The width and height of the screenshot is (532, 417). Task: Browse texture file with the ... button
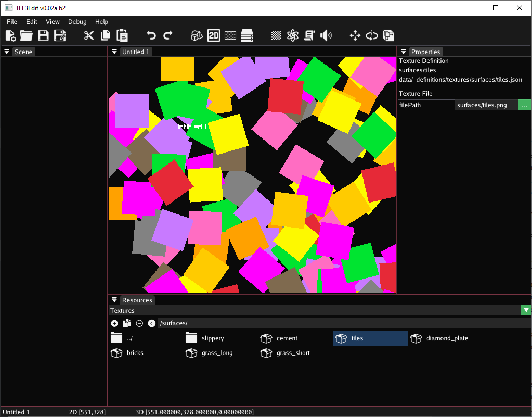[525, 105]
